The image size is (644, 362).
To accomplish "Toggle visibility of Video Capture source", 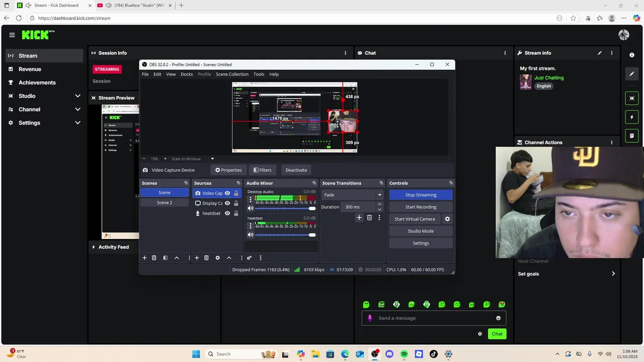I will pos(227,193).
